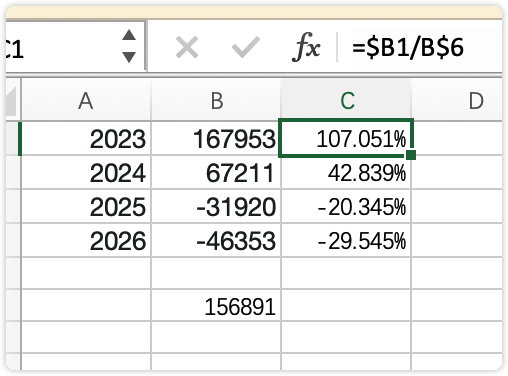The width and height of the screenshot is (508, 376).
Task: Click the Name Box down arrow
Action: 129,57
